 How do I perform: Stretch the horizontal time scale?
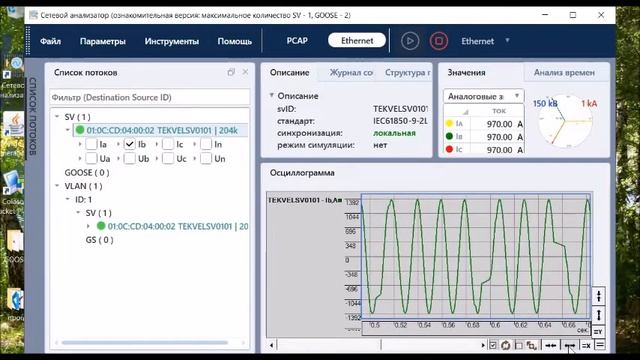coord(570,345)
